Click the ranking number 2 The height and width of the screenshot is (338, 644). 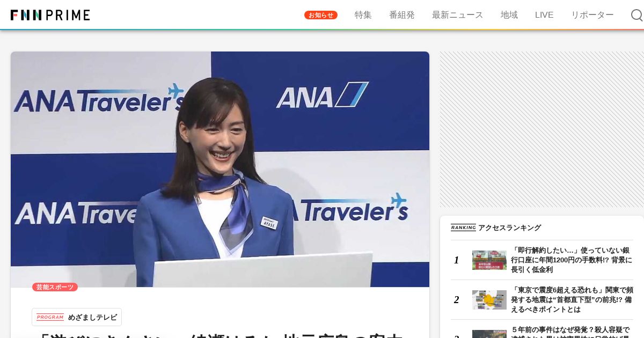click(456, 300)
